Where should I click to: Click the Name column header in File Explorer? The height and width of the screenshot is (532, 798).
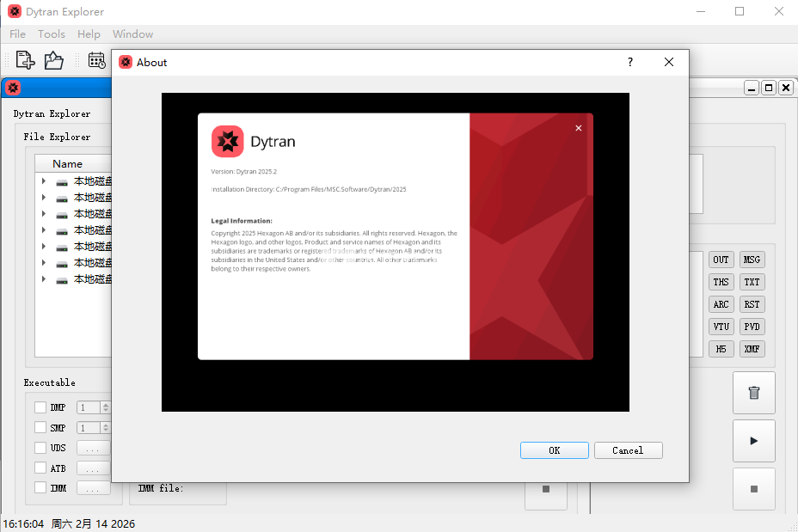[67, 163]
